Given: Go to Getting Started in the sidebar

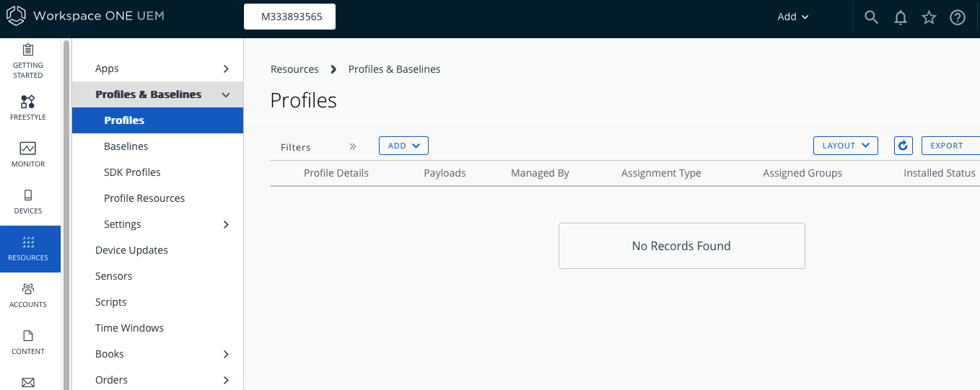Looking at the screenshot, I should tap(28, 61).
